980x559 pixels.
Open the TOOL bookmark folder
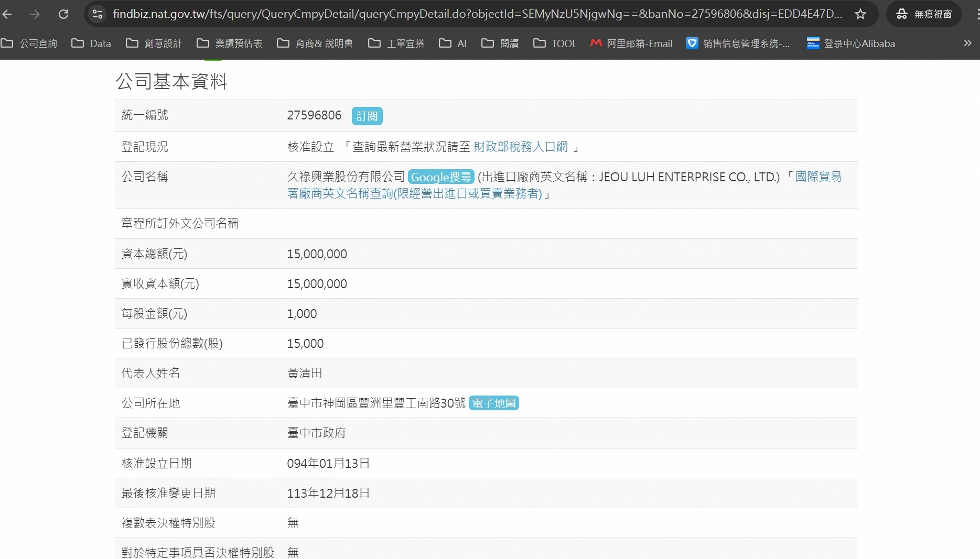coord(555,43)
